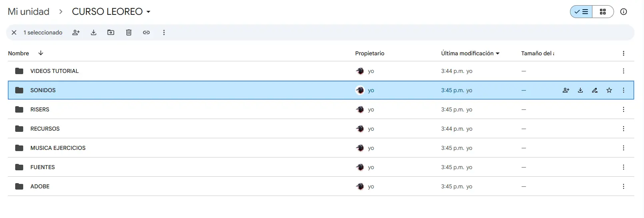Reverse sort direction arrow next to Nombre
644x218 pixels.
coord(41,53)
